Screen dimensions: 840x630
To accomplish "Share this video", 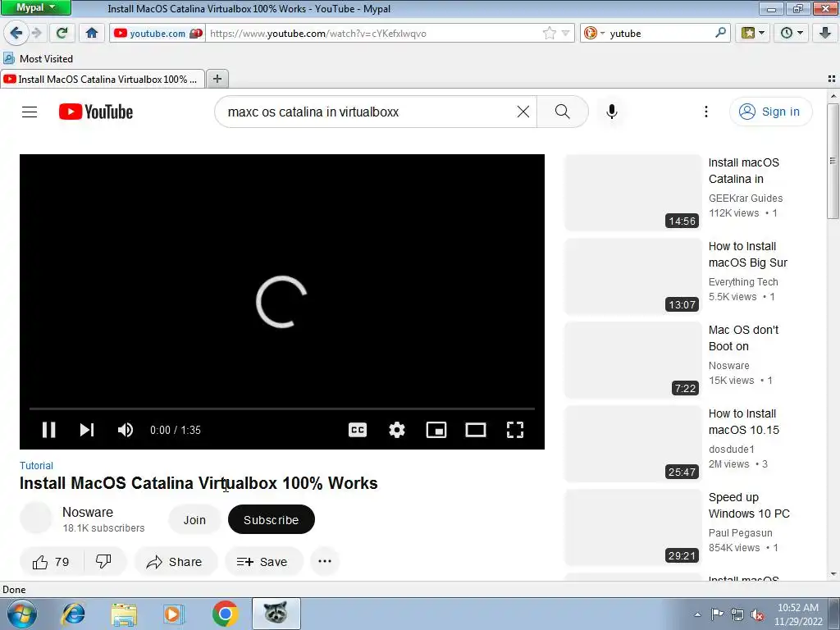I will tap(176, 561).
